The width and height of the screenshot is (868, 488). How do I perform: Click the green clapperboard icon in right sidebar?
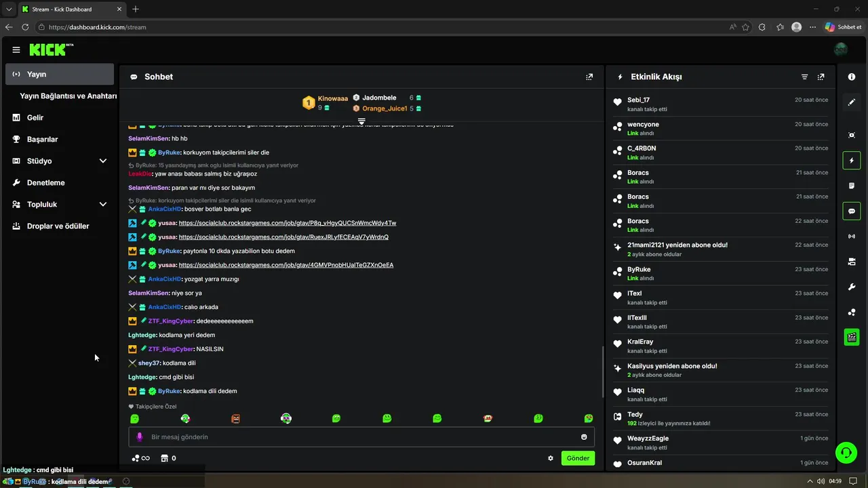click(852, 337)
